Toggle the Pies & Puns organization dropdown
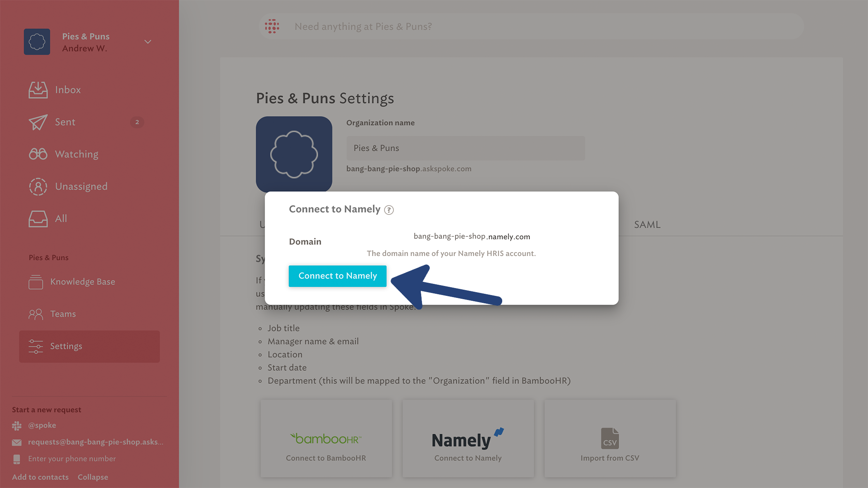The width and height of the screenshot is (868, 488). 148,42
